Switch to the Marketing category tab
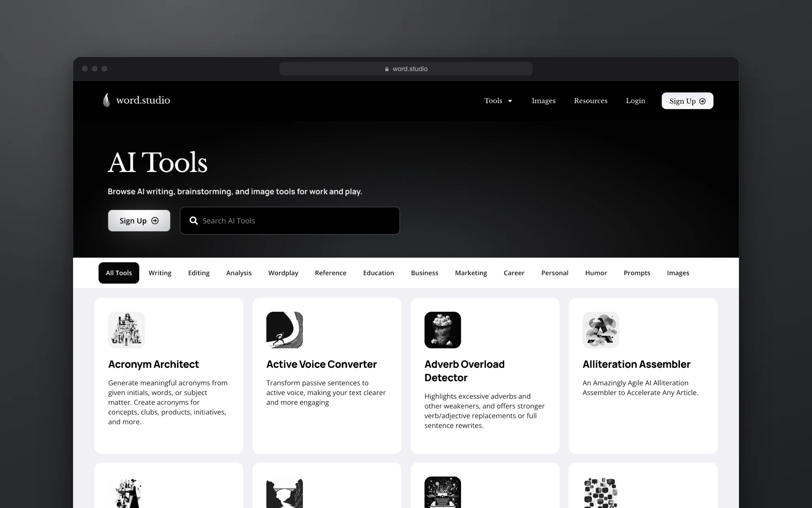The image size is (812, 508). pos(471,273)
